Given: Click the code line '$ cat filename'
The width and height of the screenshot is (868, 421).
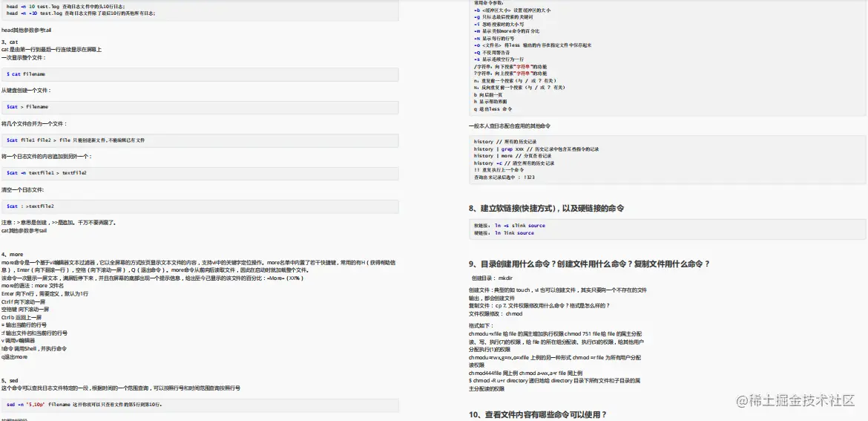Looking at the screenshot, I should tap(26, 74).
